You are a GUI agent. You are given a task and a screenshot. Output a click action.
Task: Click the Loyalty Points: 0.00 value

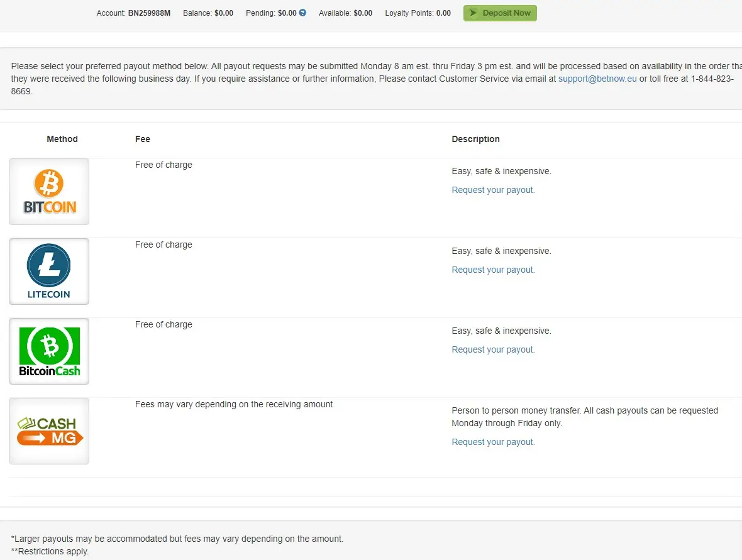point(443,13)
